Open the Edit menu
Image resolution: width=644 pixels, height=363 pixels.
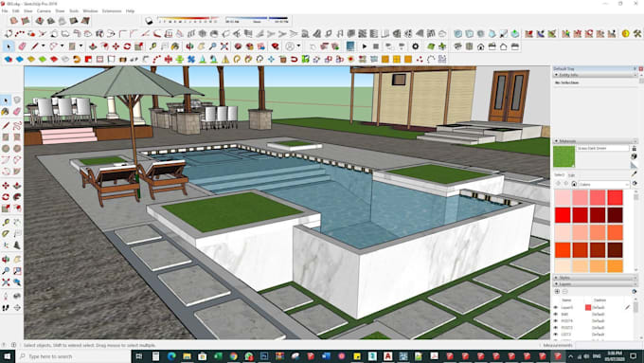16,11
